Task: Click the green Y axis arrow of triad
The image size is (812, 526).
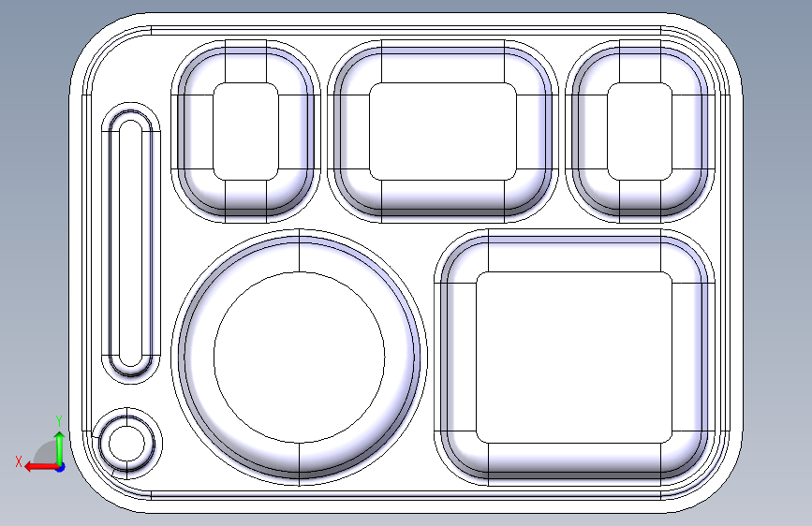Action: pyautogui.click(x=60, y=449)
